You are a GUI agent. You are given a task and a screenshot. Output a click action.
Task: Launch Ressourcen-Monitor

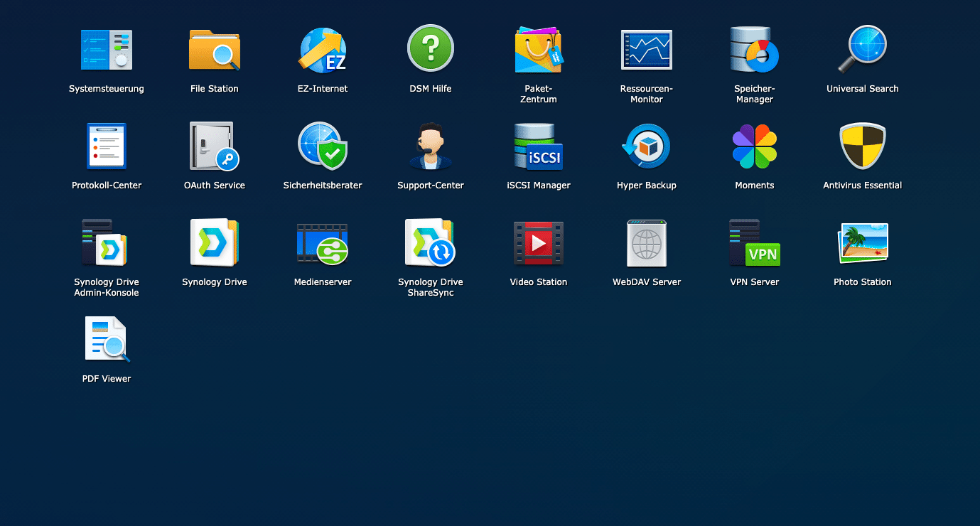click(647, 50)
